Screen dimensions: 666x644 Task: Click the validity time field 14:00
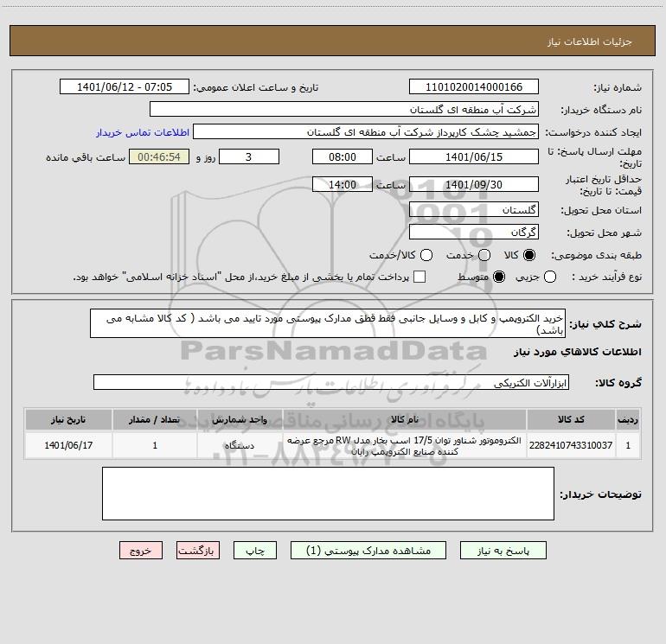click(x=343, y=185)
